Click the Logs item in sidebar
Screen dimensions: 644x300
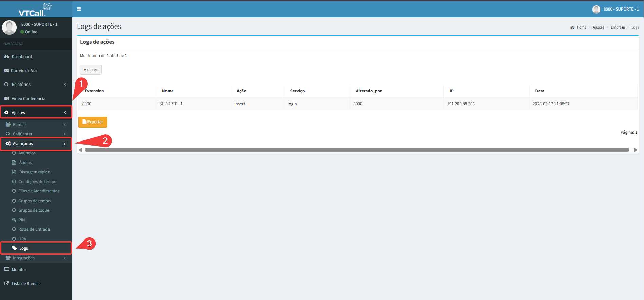[23, 248]
